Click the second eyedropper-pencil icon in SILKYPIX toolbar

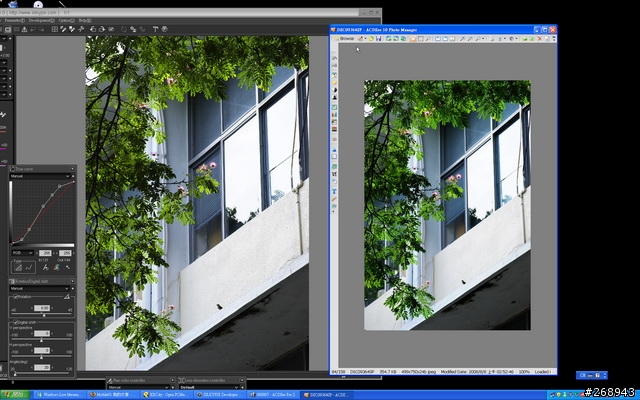(x=72, y=29)
